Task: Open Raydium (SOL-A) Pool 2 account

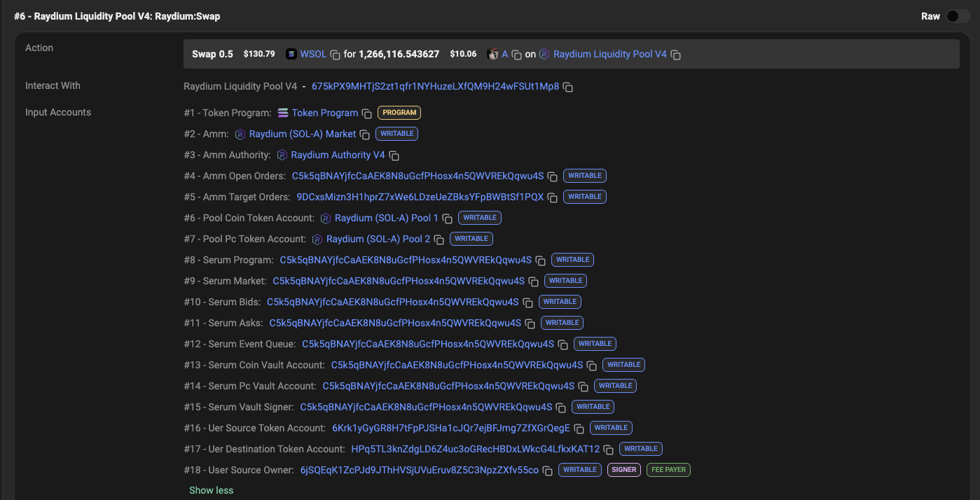Action: tap(378, 239)
